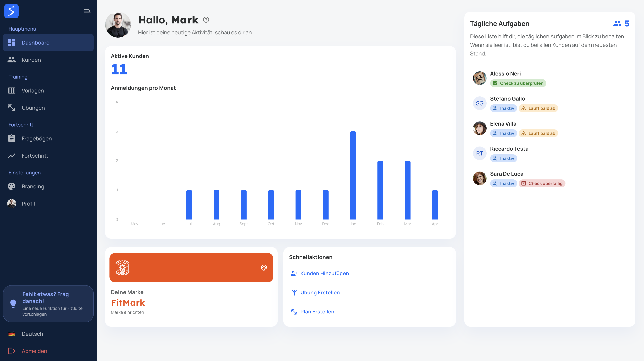Image resolution: width=644 pixels, height=361 pixels.
Task: Click Stefano Gallo's Inaktiv badge
Action: click(x=504, y=108)
